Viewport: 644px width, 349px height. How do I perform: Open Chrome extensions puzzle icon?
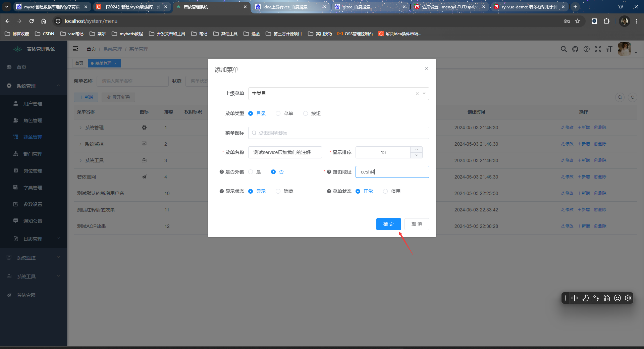click(x=606, y=21)
